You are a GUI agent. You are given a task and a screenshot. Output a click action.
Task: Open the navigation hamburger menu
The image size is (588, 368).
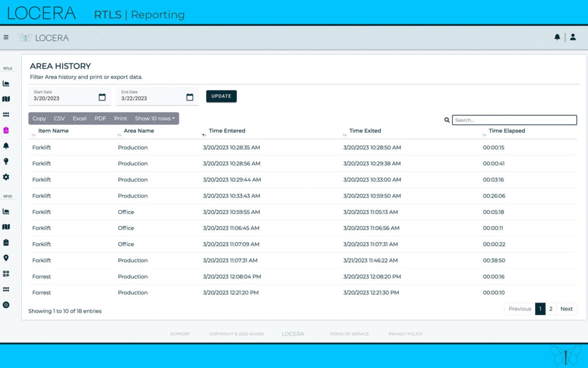tap(6, 37)
